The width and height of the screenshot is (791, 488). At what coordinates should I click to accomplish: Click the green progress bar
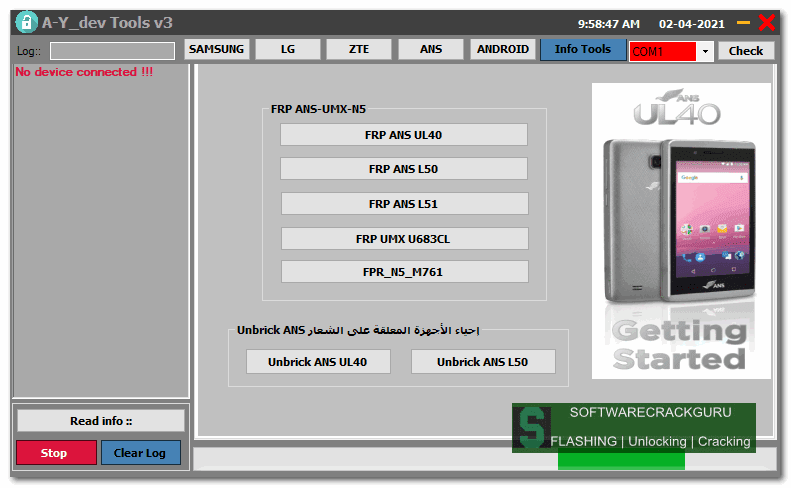(621, 460)
